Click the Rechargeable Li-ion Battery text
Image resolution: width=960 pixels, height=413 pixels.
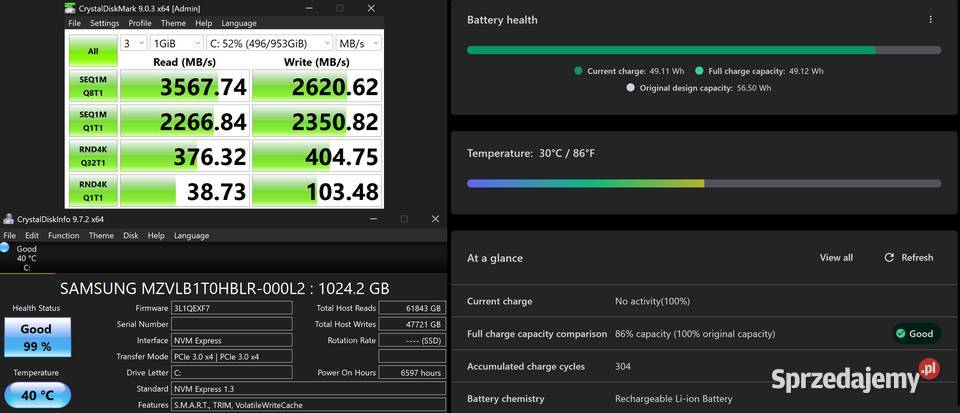point(673,399)
